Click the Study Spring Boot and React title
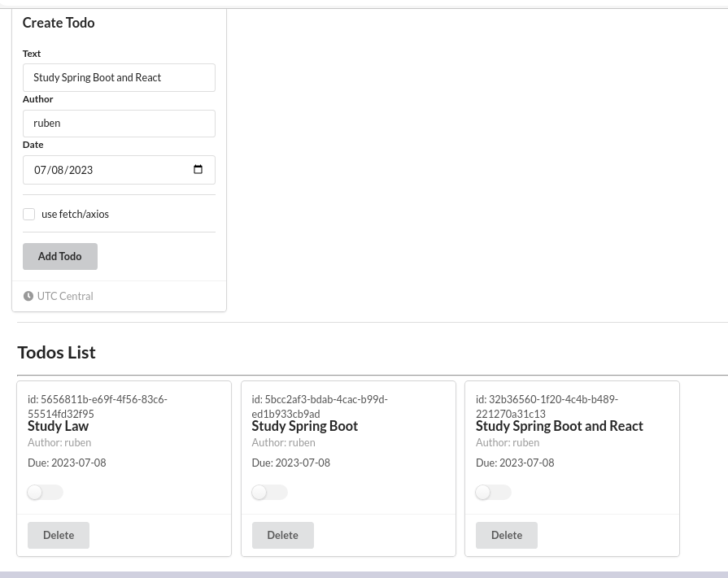Image resolution: width=728 pixels, height=578 pixels. coord(559,426)
